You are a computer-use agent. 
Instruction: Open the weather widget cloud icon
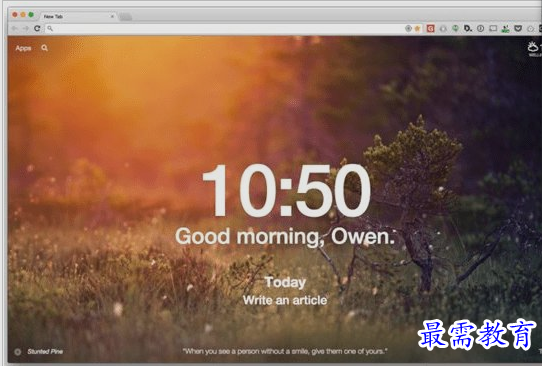tap(533, 46)
